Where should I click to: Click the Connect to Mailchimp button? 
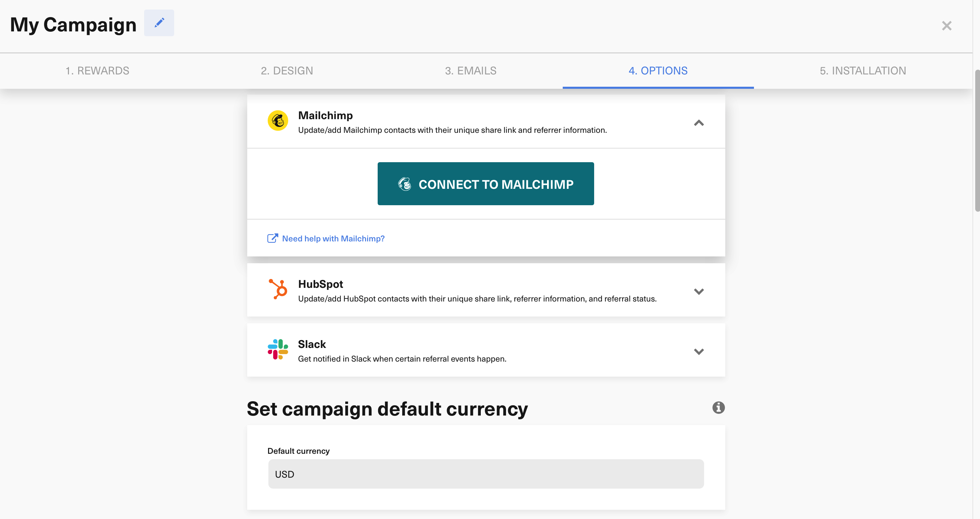tap(486, 184)
